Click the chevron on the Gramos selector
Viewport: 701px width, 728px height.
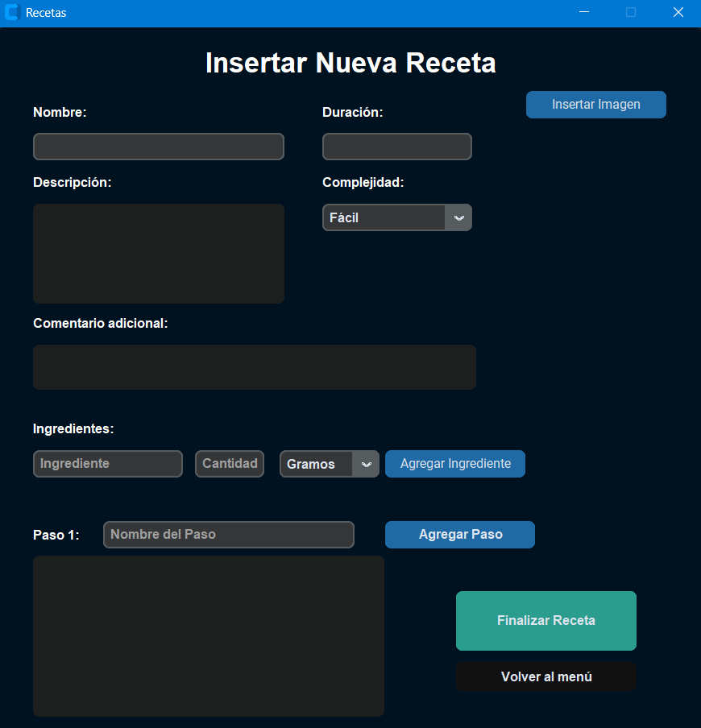pyautogui.click(x=367, y=464)
